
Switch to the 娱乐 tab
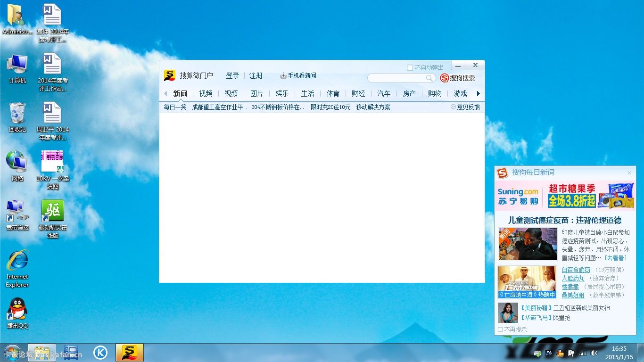282,93
